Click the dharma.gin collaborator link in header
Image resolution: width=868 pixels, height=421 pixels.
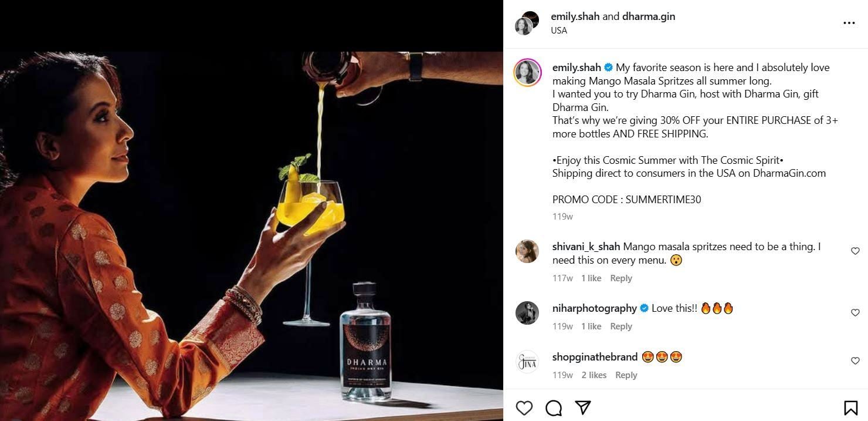(649, 16)
